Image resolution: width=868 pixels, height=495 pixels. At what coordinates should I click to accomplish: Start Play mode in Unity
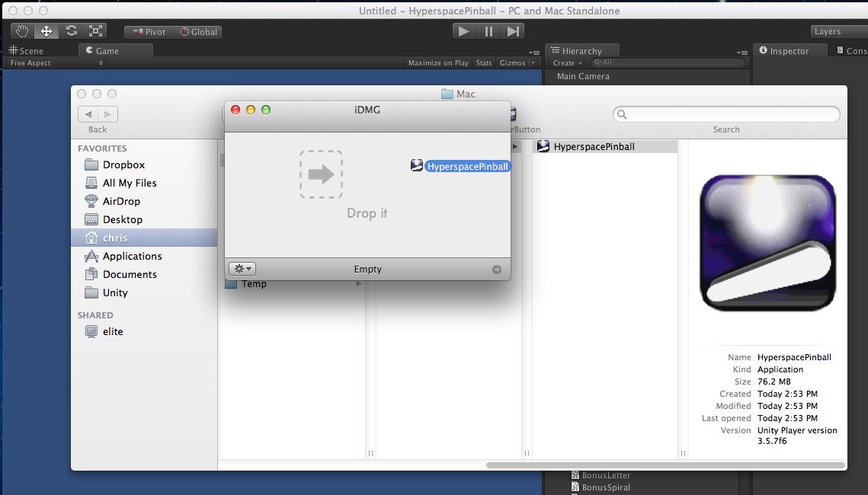pos(464,31)
